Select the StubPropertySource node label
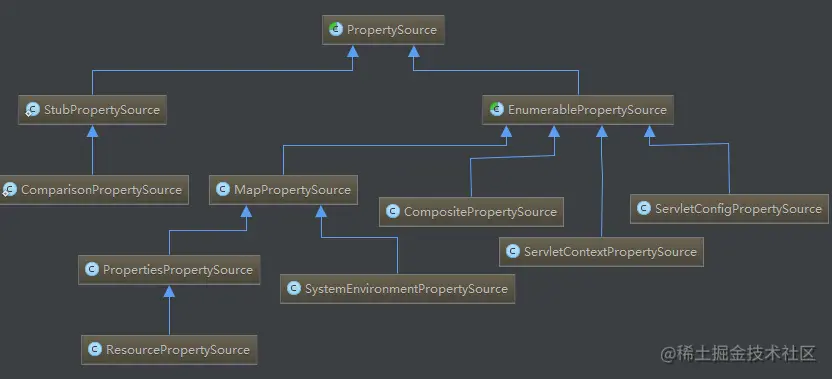The image size is (832, 379). (x=102, y=110)
